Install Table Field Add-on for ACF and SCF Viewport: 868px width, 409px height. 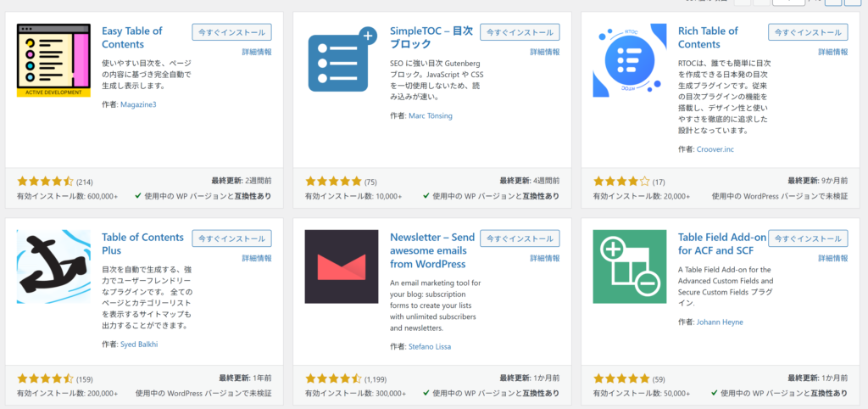tap(808, 238)
